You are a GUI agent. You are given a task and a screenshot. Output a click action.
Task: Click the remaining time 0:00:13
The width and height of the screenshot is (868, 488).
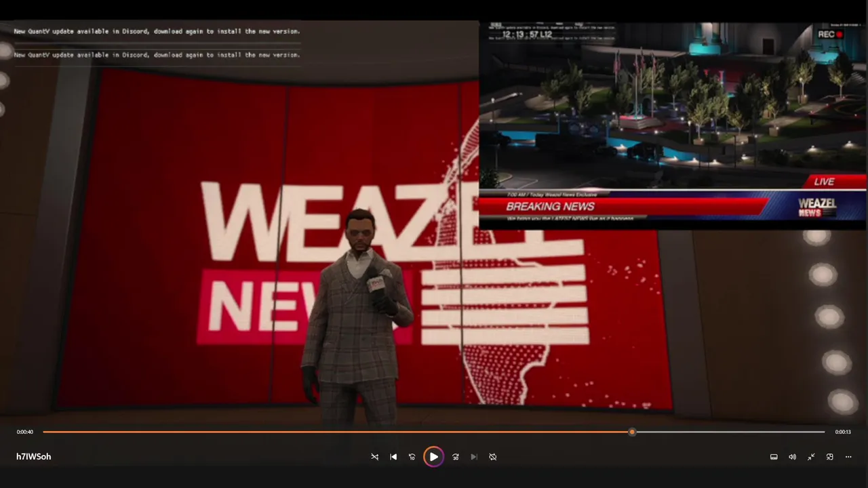tap(843, 432)
